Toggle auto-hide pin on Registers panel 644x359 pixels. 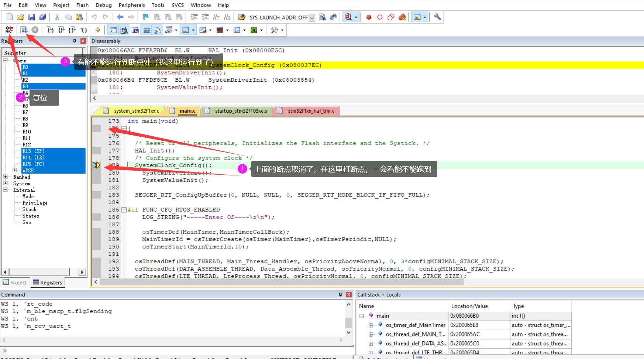point(75,41)
